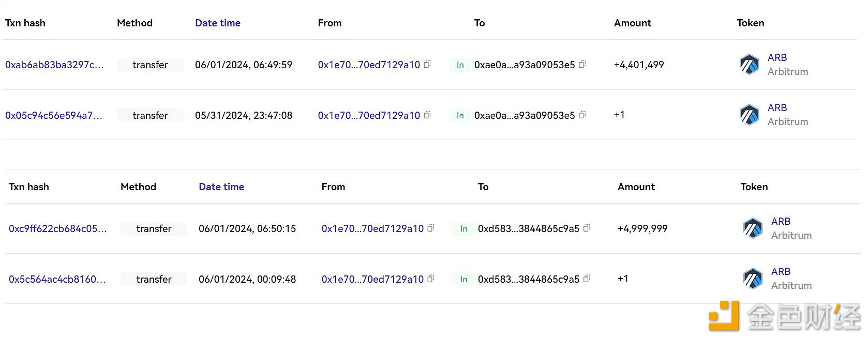Sort top table by Date time header
The width and height of the screenshot is (868, 338).
click(x=218, y=23)
